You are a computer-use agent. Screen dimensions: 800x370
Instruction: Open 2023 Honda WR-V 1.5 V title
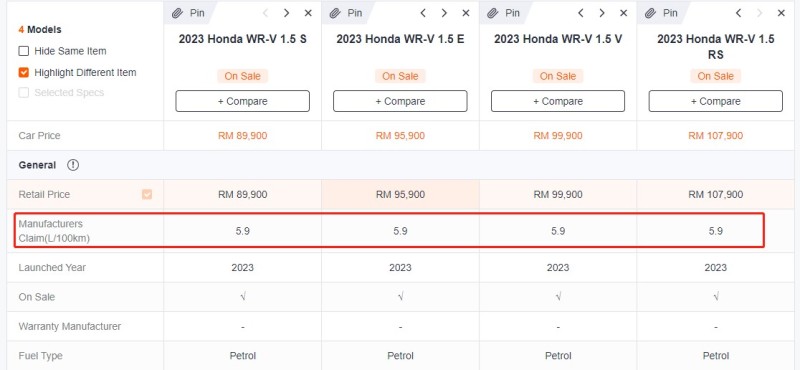(558, 39)
